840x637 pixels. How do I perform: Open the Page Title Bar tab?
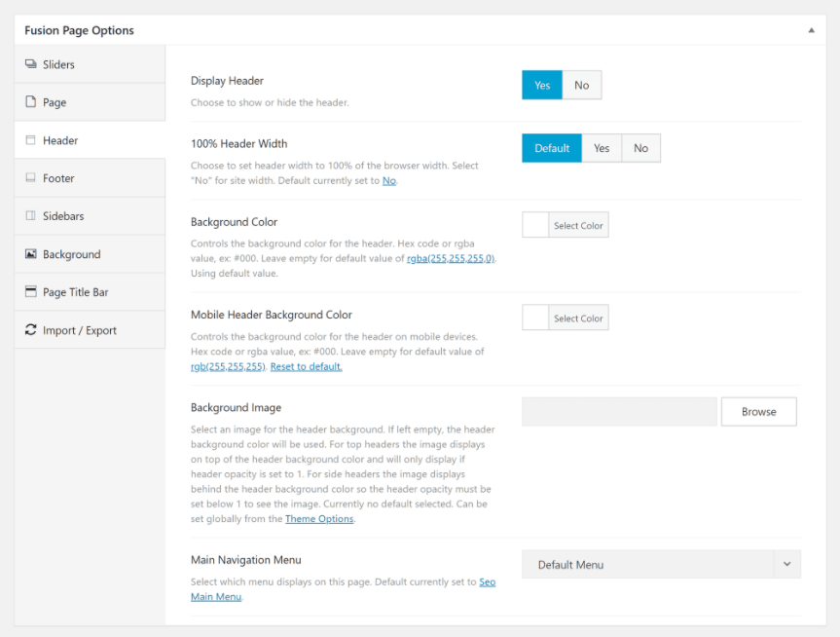pos(90,292)
